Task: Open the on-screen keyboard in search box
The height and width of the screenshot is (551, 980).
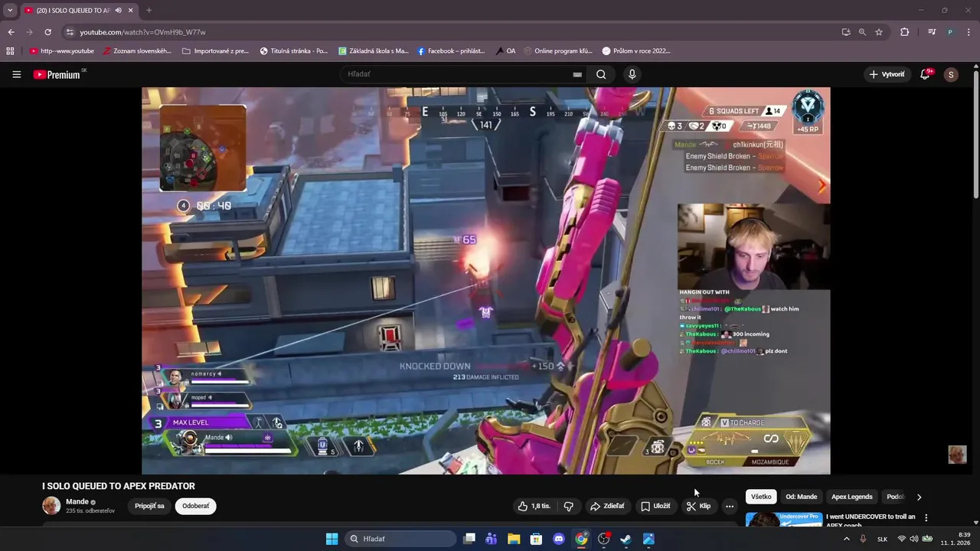Action: tap(577, 74)
